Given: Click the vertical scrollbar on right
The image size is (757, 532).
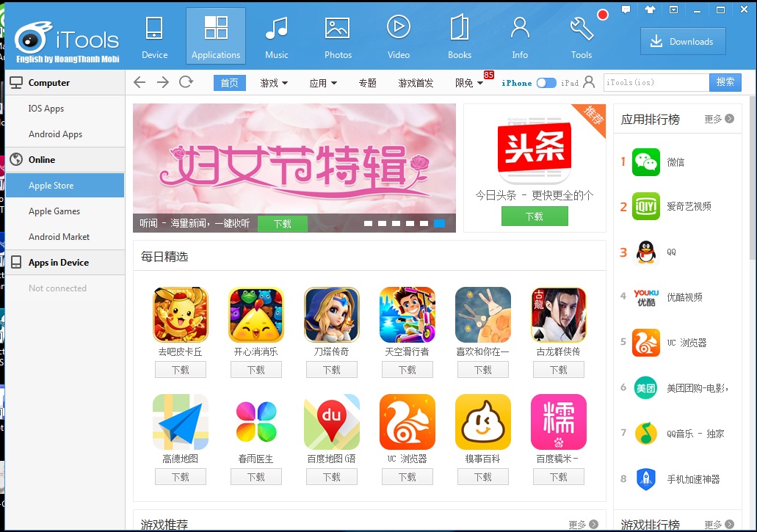Looking at the screenshot, I should pyautogui.click(x=753, y=178).
